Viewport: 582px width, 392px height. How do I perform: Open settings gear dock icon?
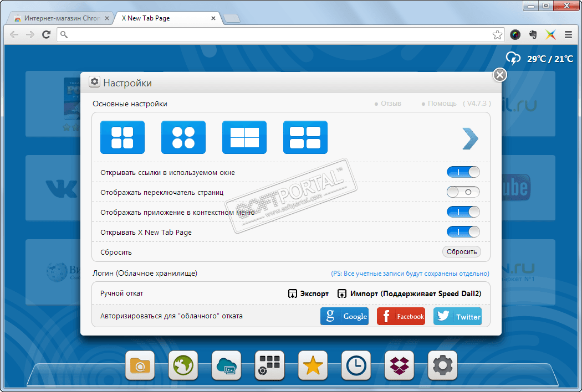coord(442,365)
